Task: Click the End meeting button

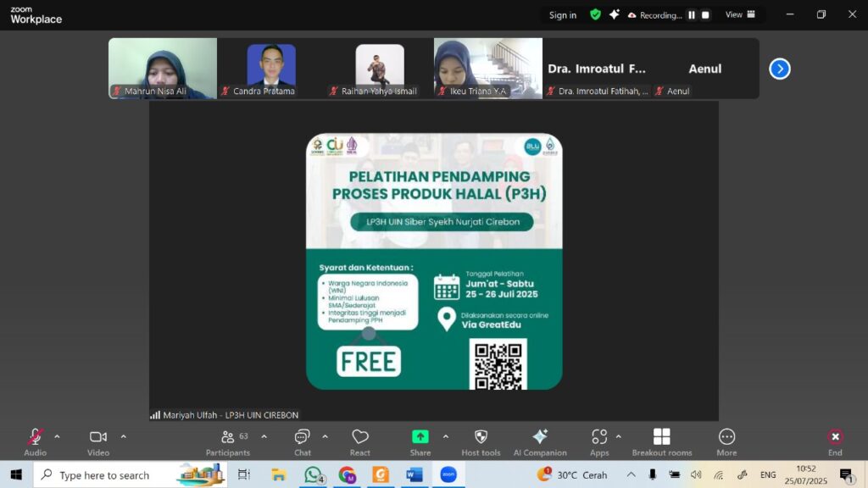Action: click(835, 441)
